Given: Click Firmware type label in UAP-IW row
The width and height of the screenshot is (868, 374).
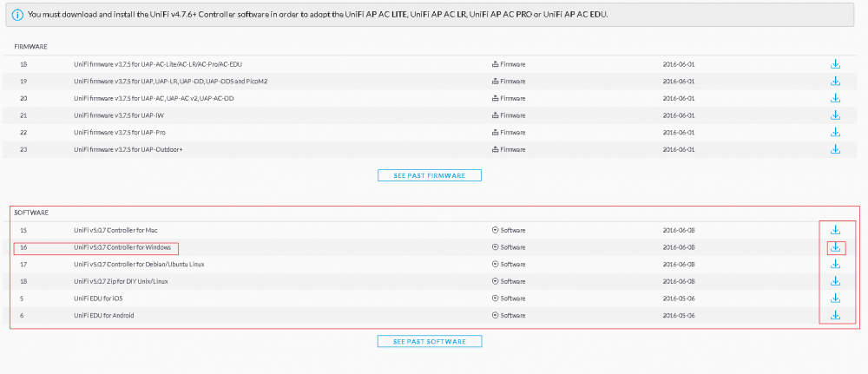Looking at the screenshot, I should click(x=509, y=115).
